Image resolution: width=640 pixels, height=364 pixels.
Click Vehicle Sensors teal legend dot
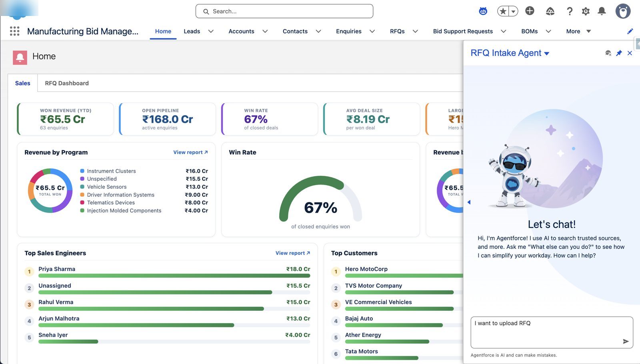coord(82,187)
